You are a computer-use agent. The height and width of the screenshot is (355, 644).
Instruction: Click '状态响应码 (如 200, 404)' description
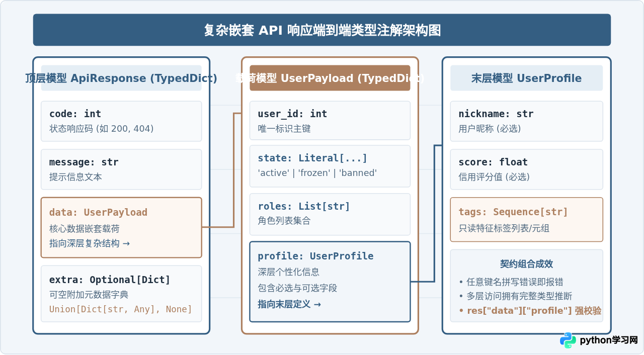click(x=101, y=129)
